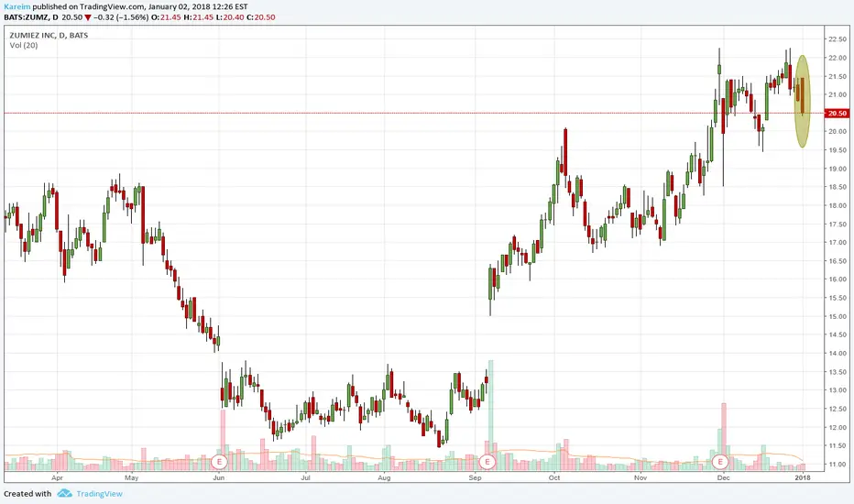
Task: Click the red down-triangle change indicator
Action: [x=88, y=17]
